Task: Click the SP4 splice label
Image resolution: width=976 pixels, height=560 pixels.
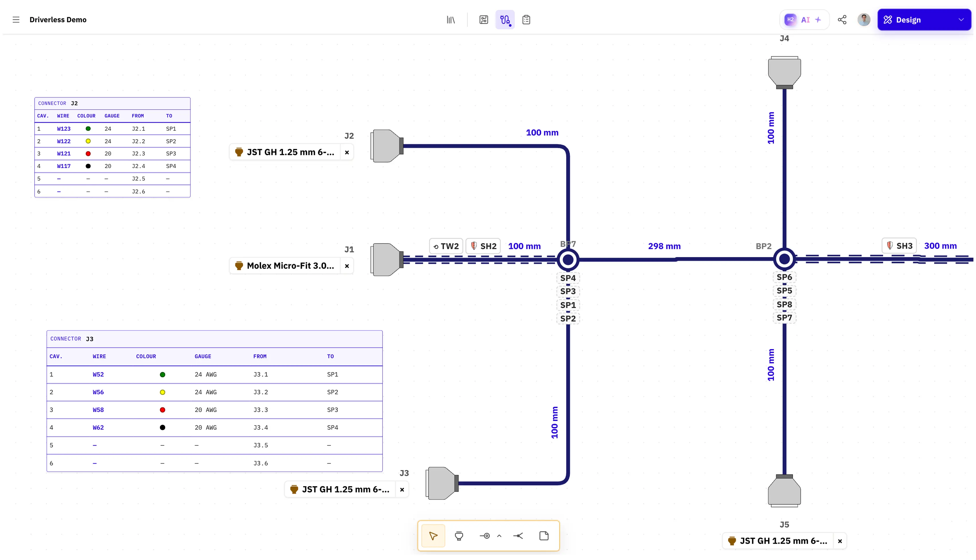Action: 568,278
